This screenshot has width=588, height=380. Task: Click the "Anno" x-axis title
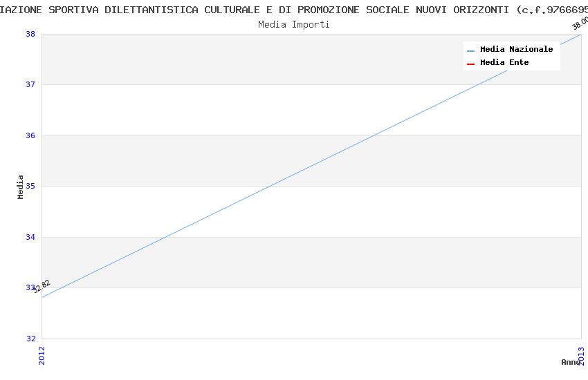569,362
